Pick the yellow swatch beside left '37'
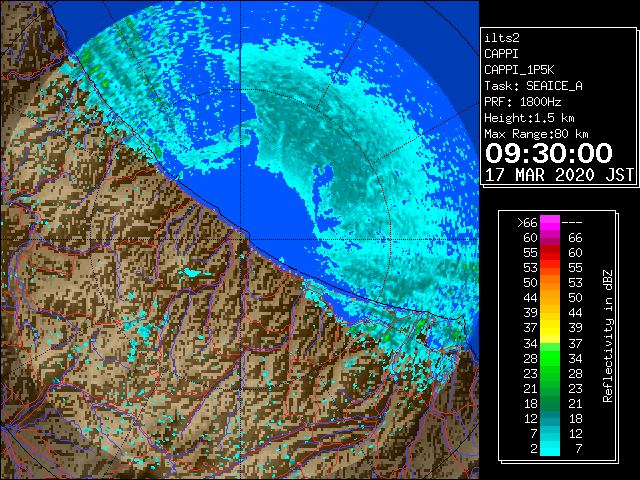 [x=550, y=328]
